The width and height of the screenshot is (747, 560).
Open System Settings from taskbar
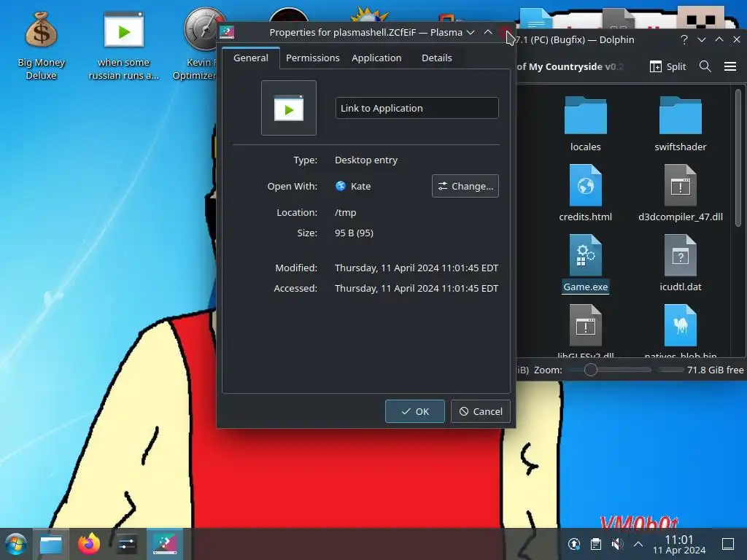click(x=127, y=544)
